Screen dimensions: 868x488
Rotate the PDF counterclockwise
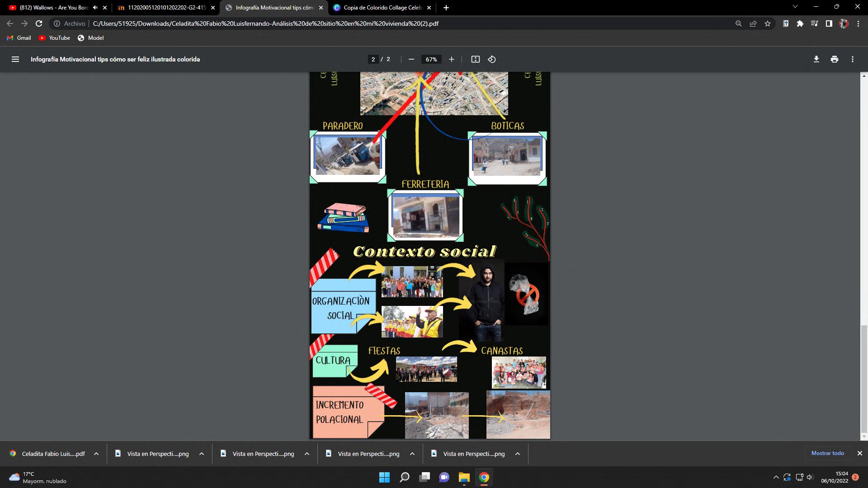tap(492, 59)
